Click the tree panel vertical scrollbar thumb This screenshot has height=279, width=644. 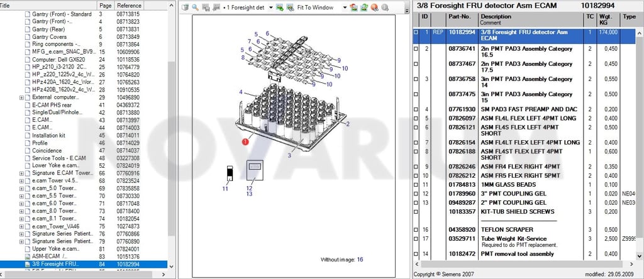(x=172, y=148)
